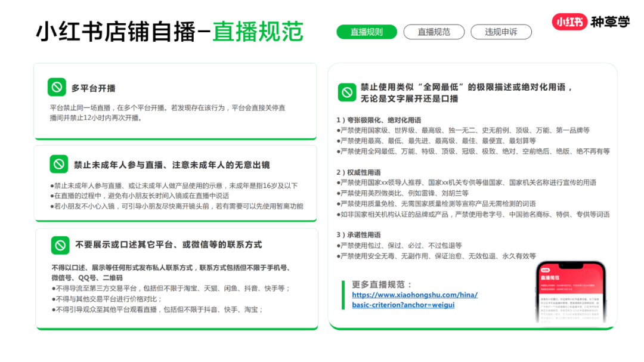Open the xiaohongshu.com basic-criterion link

coord(414,300)
